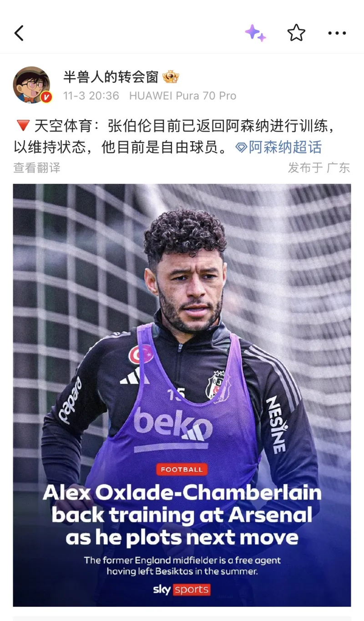Tap the image headline Alex Oxlade-Chamberlain
The width and height of the screenshot is (364, 621).
(x=182, y=493)
